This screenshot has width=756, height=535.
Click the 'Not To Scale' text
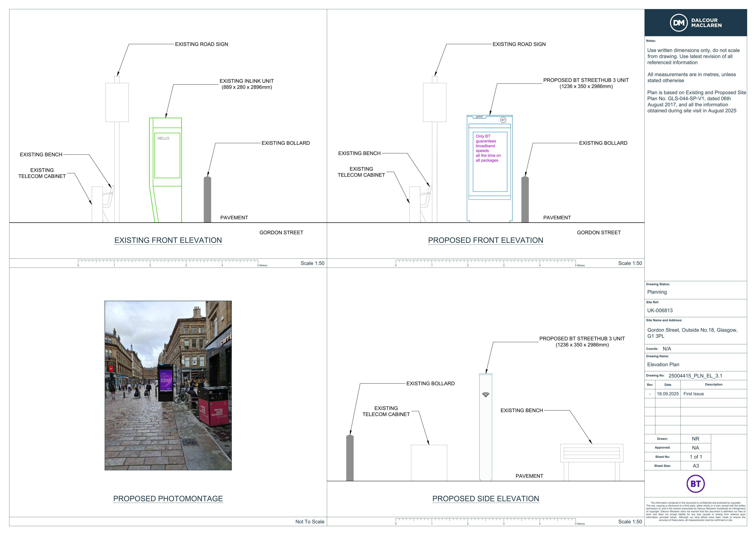[310, 522]
